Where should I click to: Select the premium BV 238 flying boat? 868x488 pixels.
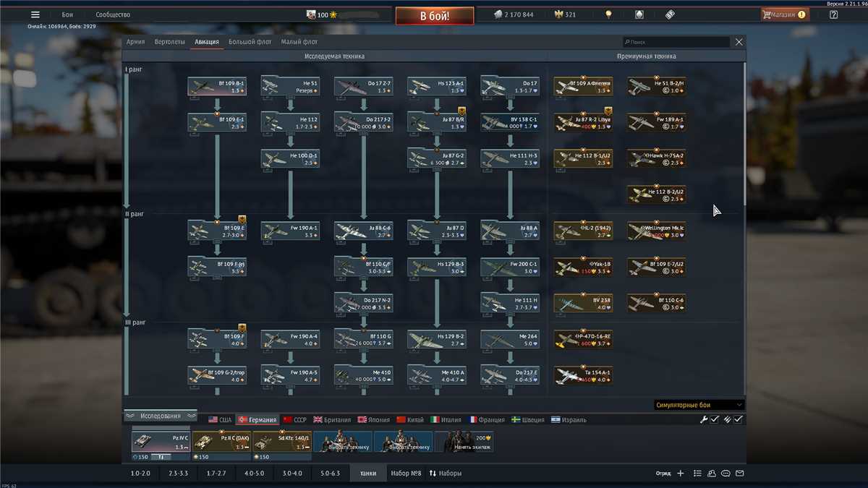[x=583, y=304]
